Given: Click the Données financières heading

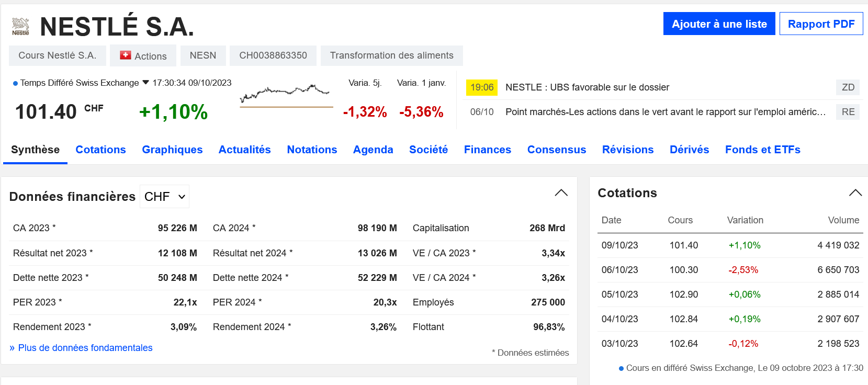Looking at the screenshot, I should pos(72,197).
